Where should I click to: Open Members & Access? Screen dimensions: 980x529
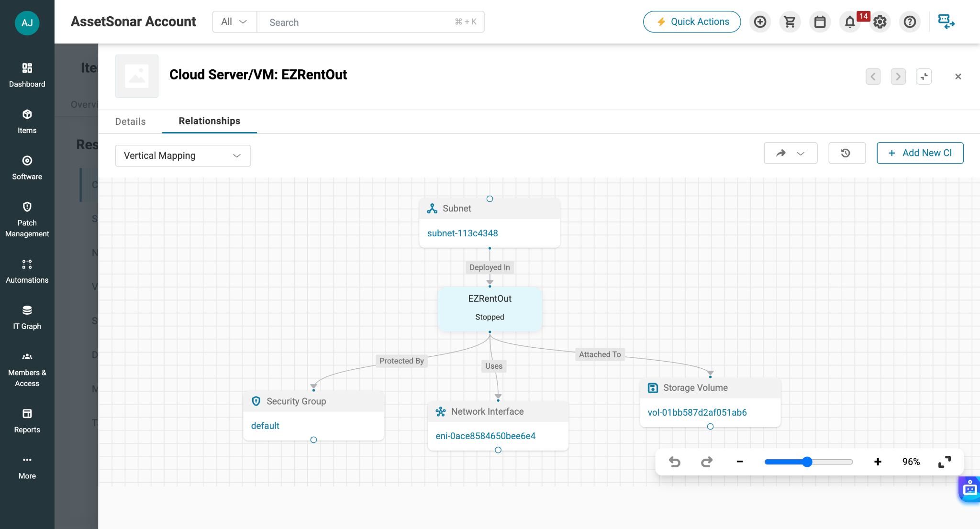[x=27, y=369]
